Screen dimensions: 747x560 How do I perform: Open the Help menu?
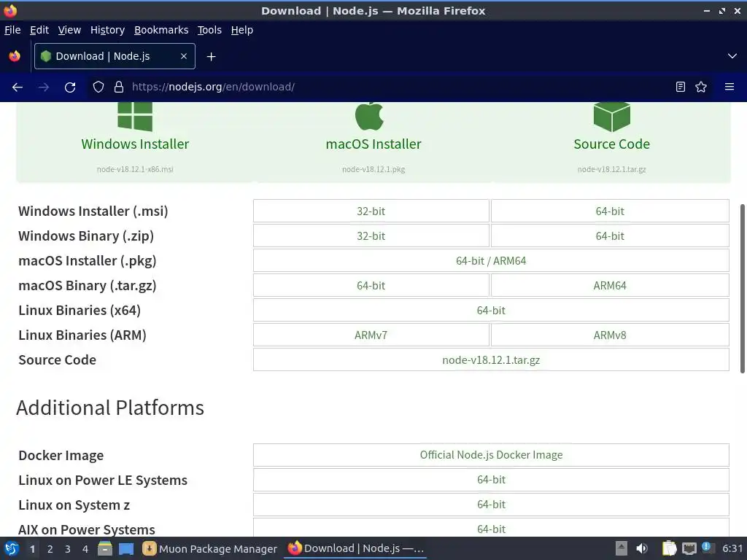pos(242,30)
